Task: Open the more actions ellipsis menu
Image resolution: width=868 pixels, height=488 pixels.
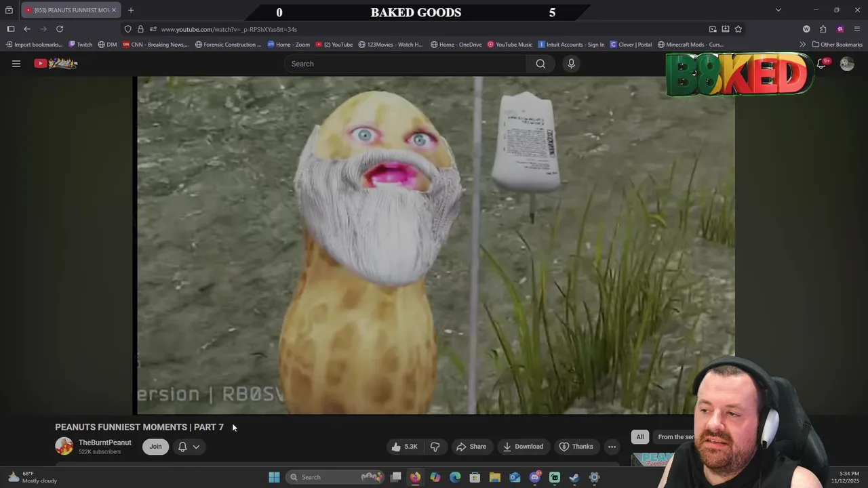Action: 612,447
